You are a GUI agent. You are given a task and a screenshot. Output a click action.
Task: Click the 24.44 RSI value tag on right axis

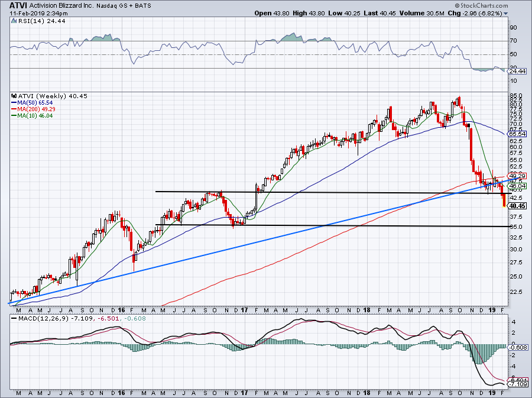coord(517,71)
